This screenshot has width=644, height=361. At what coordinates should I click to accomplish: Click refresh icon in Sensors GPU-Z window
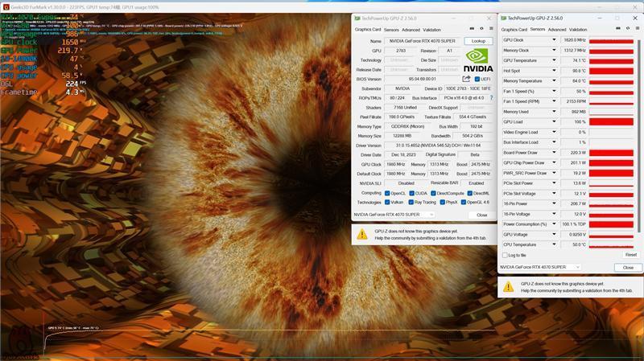coord(628,29)
